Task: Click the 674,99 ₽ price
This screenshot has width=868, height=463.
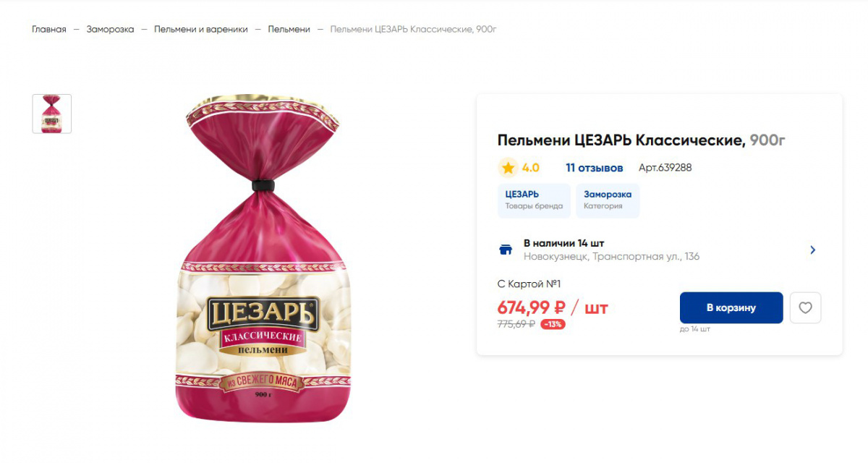Action: click(532, 307)
